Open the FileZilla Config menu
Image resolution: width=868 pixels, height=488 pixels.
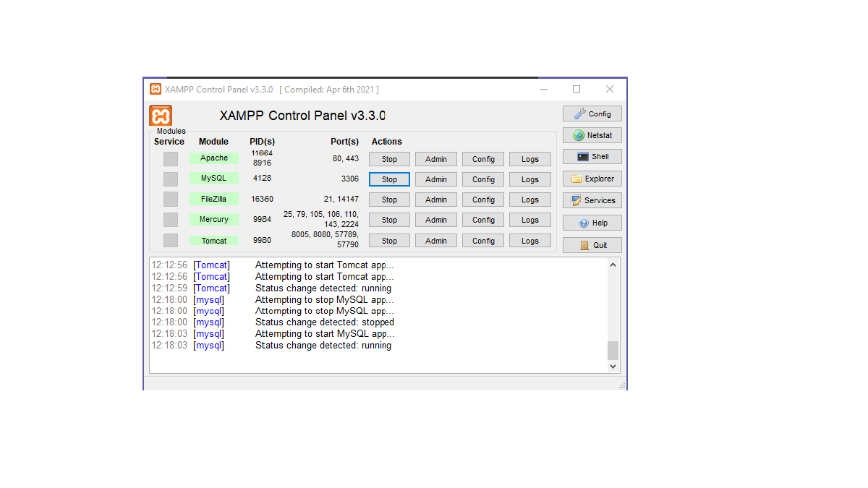point(483,200)
